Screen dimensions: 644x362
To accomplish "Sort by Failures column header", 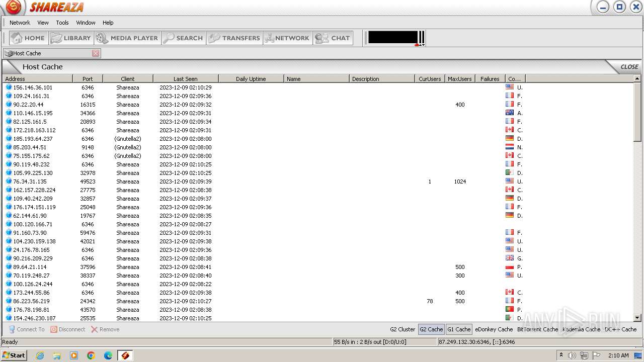I will (490, 79).
